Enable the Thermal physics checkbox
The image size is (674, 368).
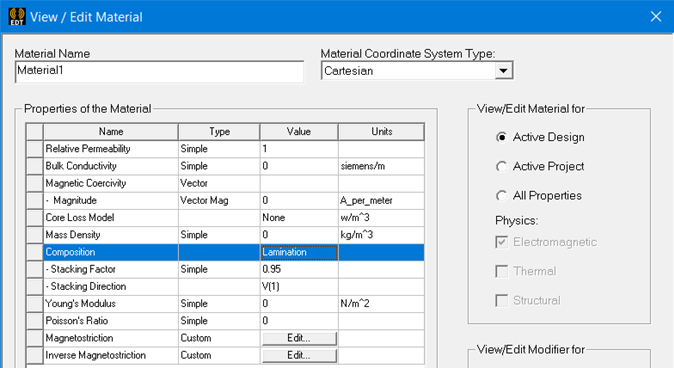501,271
